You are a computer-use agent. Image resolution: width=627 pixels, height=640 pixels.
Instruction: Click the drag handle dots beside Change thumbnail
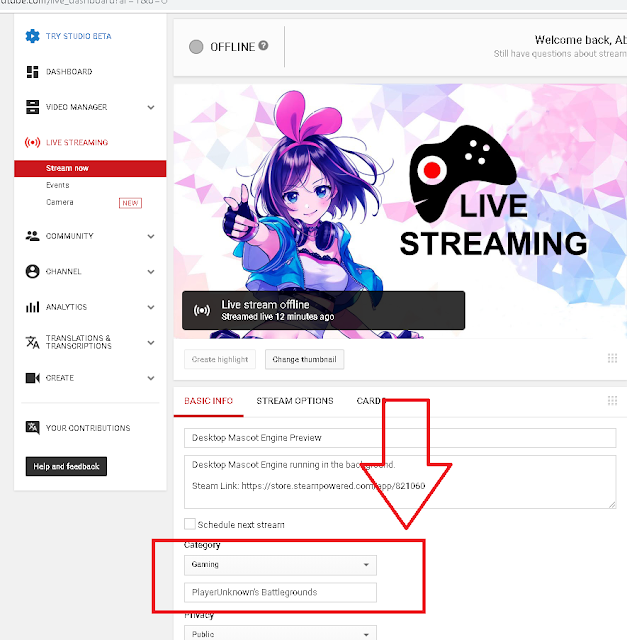(x=612, y=358)
